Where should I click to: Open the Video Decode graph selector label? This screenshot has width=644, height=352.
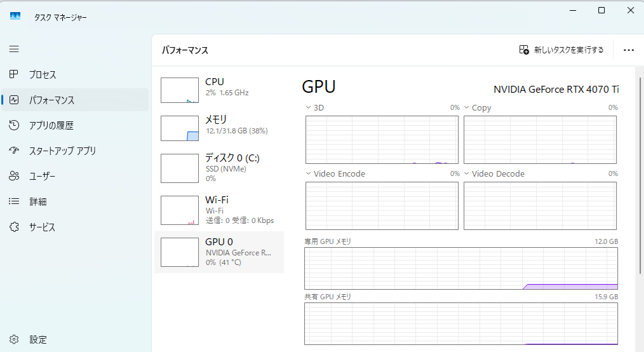point(498,173)
